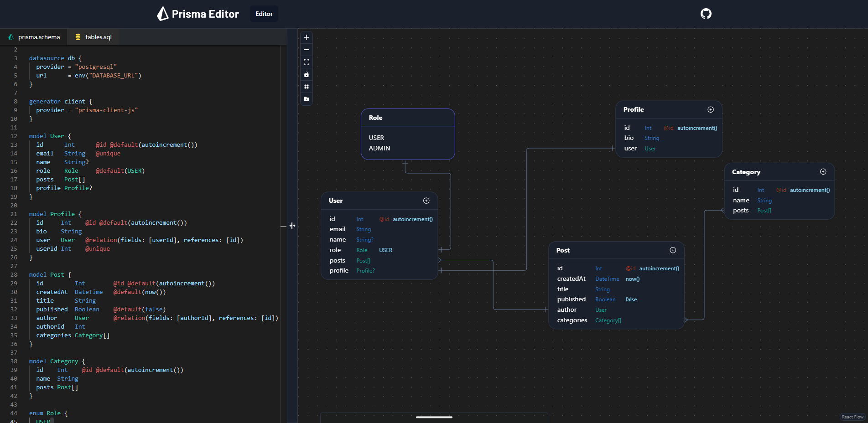Click the "prisma-client-js" string in code
The image size is (868, 423).
(x=106, y=110)
